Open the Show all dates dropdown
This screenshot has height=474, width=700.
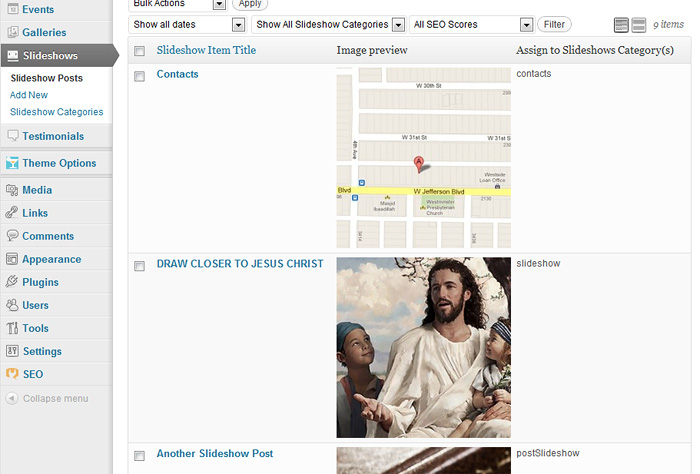(187, 25)
